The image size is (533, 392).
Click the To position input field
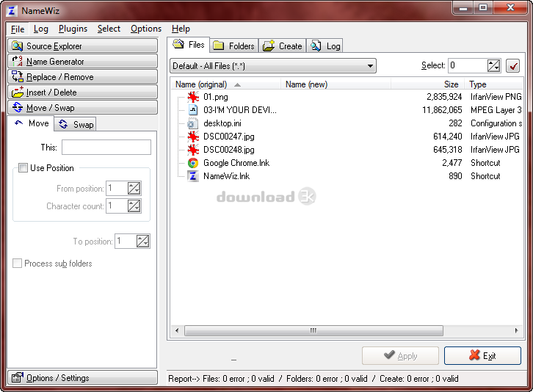[126, 241]
